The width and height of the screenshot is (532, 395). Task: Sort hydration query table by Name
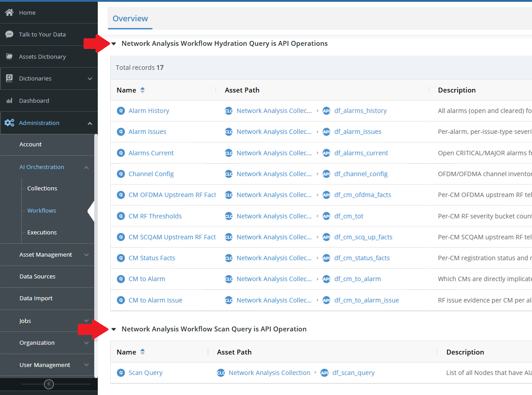(143, 90)
